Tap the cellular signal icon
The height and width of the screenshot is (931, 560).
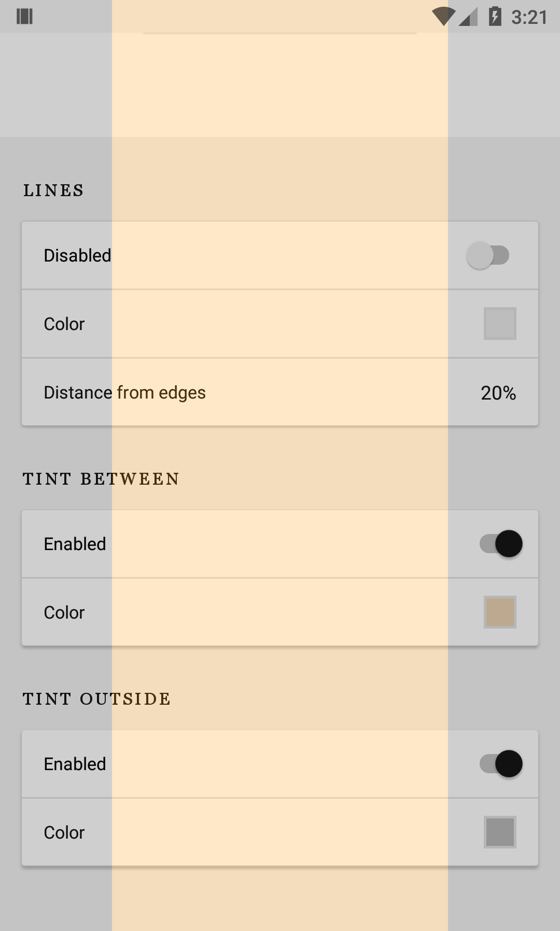(x=468, y=17)
